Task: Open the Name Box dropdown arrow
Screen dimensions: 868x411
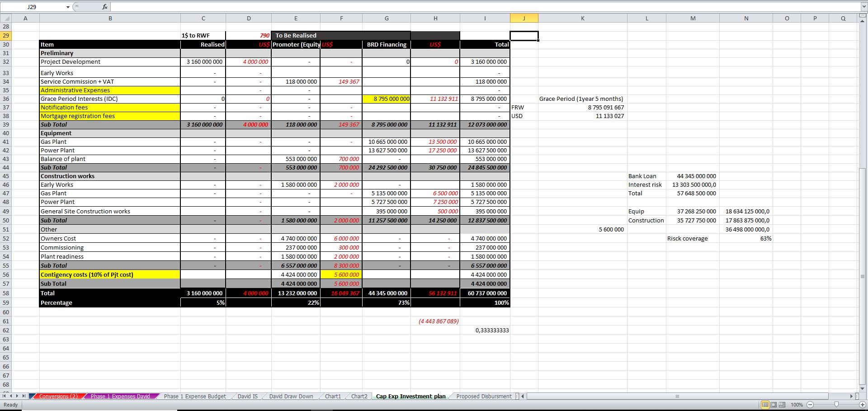Action: (68, 7)
